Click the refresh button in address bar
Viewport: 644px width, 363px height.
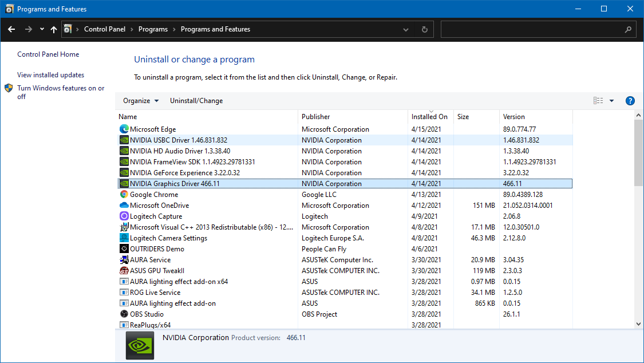[424, 29]
